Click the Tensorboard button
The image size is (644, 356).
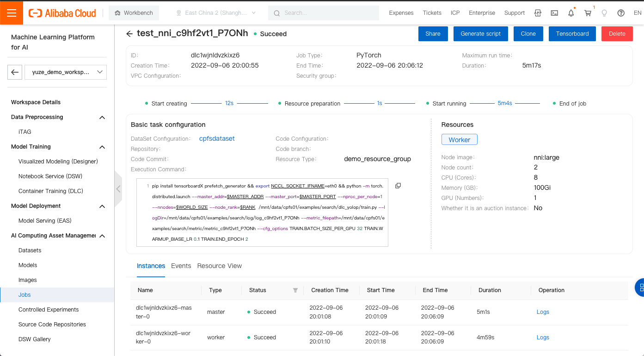click(572, 33)
